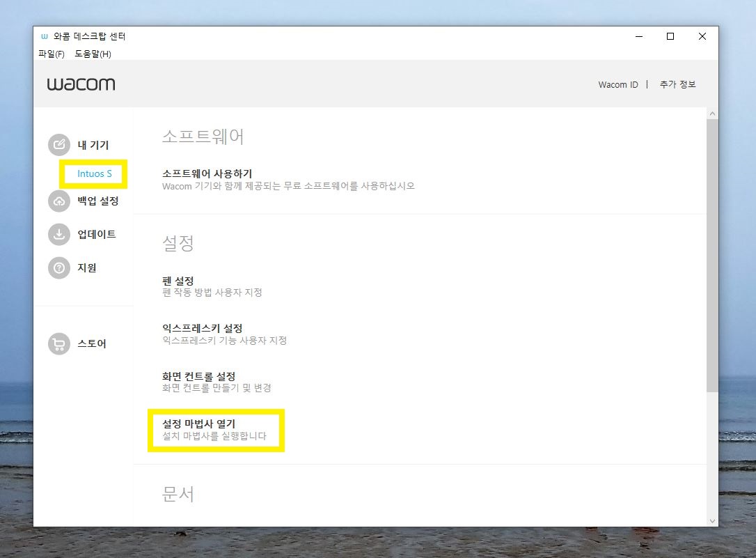Click the 펜 작동 방법 사용자 지정 description
Screen dimensions: 756x558
click(212, 293)
